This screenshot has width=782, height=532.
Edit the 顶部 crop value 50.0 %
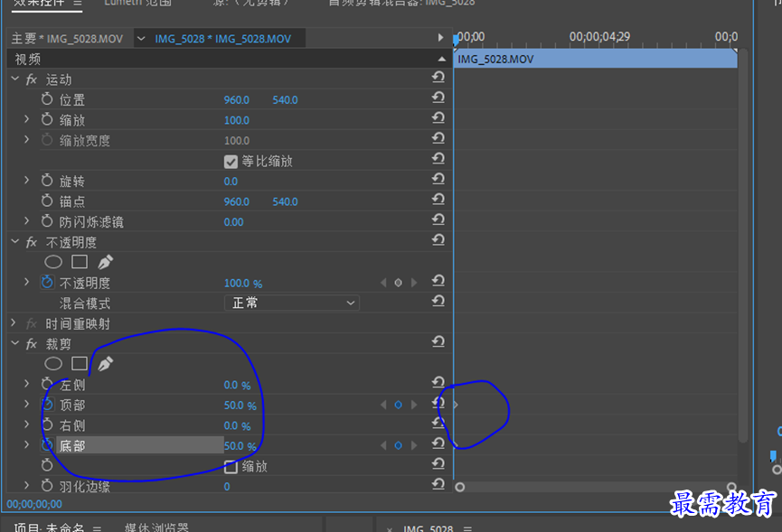(240, 406)
